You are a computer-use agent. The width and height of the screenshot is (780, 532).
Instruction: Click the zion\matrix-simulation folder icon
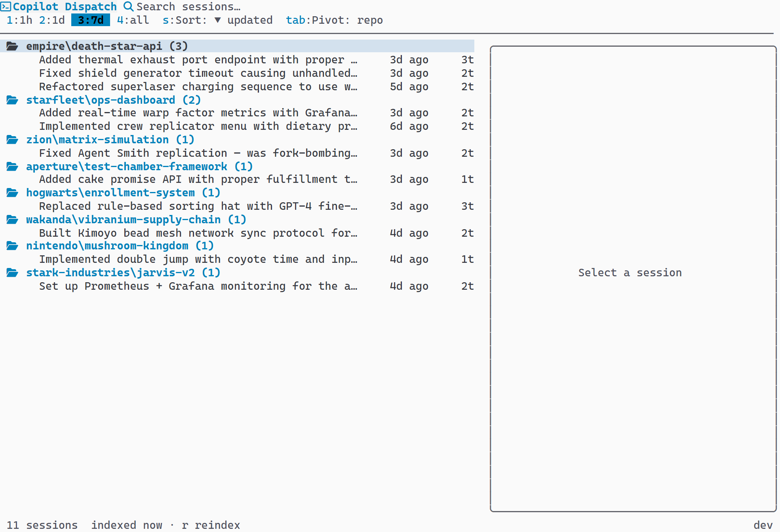point(12,139)
